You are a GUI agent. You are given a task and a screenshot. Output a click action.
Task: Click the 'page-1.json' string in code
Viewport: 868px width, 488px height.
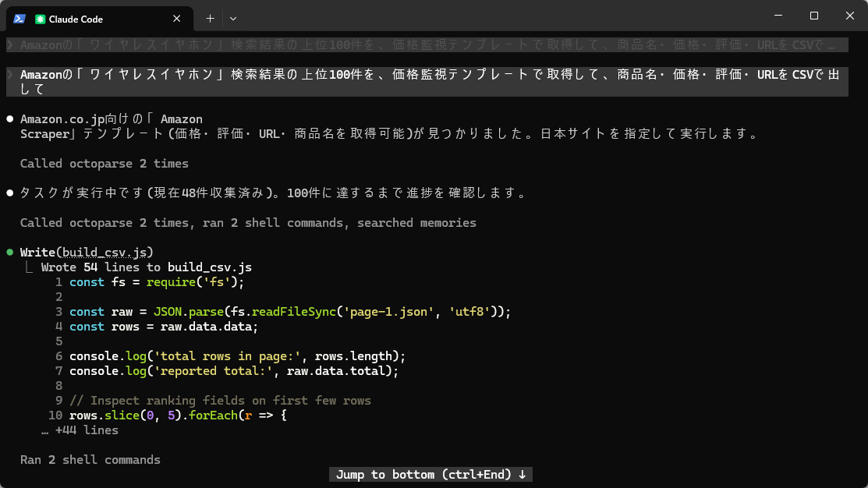388,312
